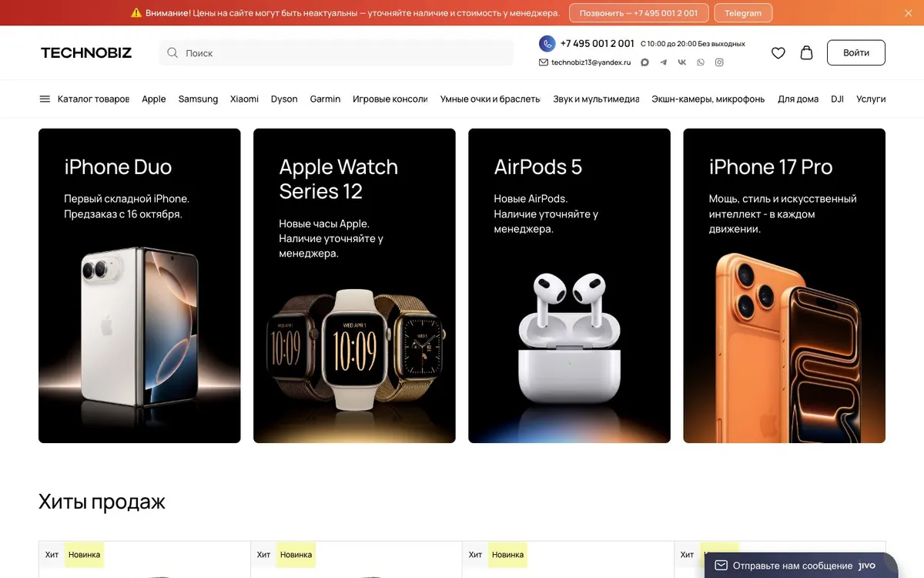
Task: Open the WhatsApp icon in header
Action: coord(701,62)
